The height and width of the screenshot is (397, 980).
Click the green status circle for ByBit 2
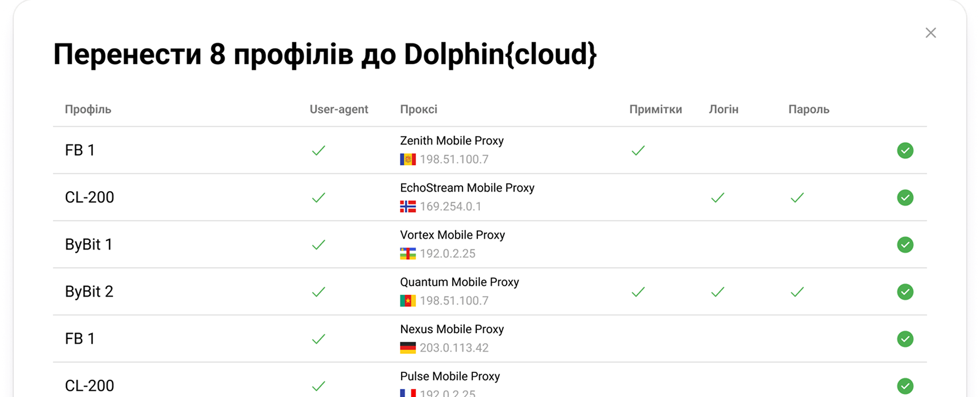(905, 292)
